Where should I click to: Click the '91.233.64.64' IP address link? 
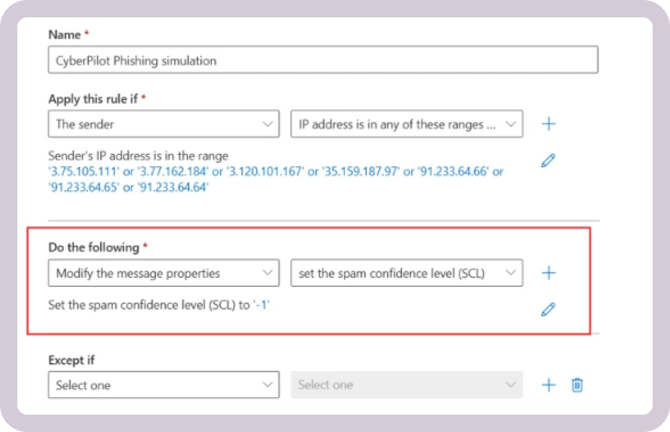tap(174, 187)
